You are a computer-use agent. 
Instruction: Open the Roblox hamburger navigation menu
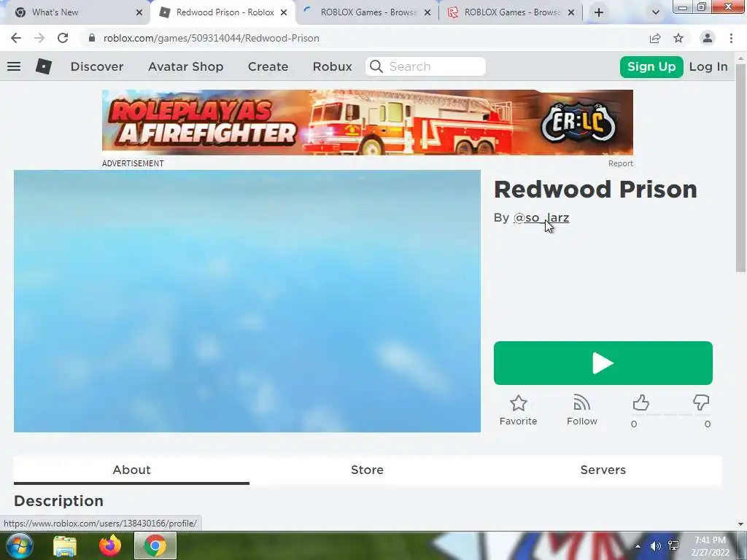pos(14,66)
